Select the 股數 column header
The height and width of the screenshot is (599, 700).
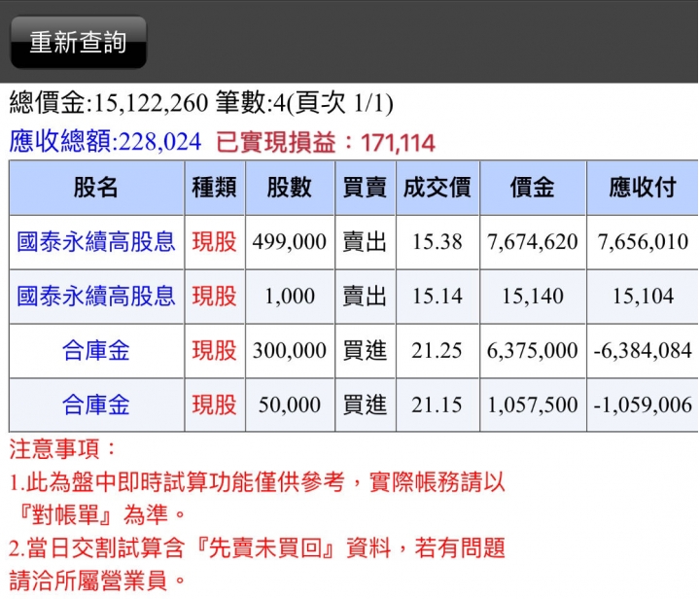(290, 188)
